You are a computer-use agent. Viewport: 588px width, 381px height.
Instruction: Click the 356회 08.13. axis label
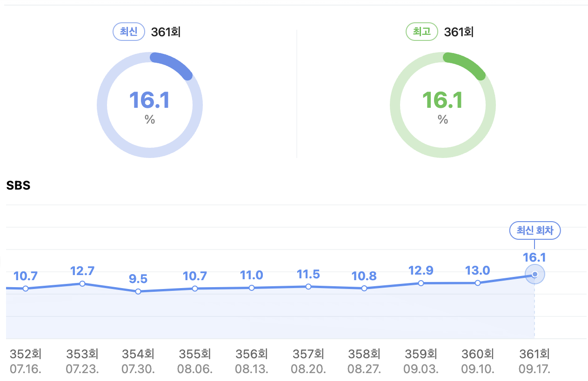[x=252, y=361]
